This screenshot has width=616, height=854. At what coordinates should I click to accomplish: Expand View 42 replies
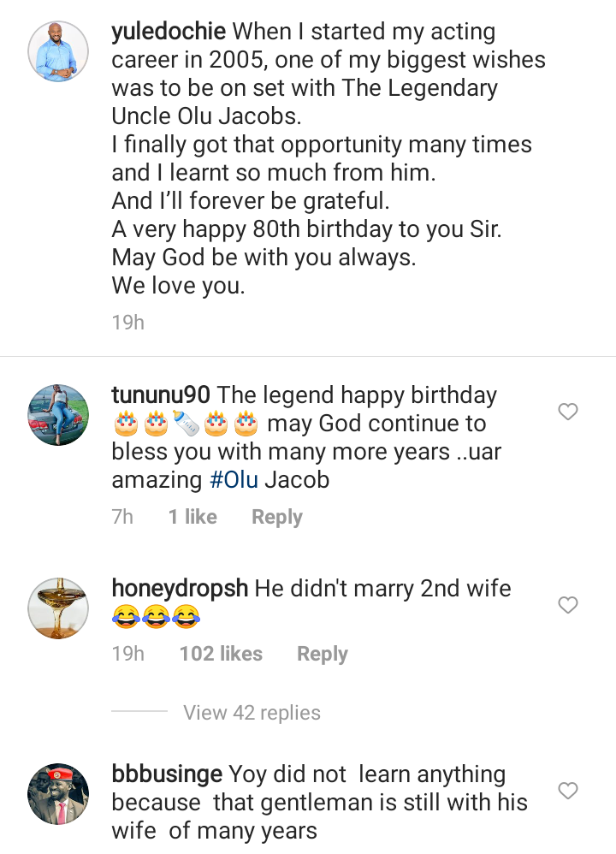pyautogui.click(x=252, y=713)
